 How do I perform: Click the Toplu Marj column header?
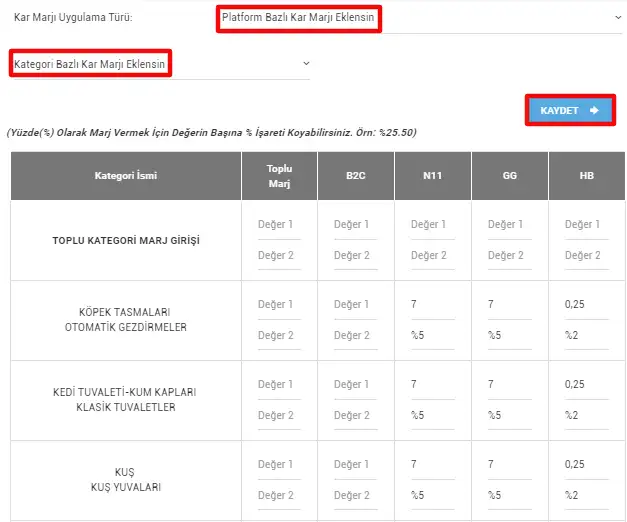pos(280,176)
